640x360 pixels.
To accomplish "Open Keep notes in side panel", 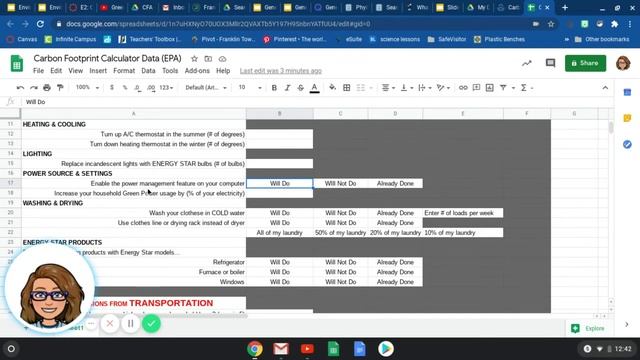I will click(x=627, y=118).
